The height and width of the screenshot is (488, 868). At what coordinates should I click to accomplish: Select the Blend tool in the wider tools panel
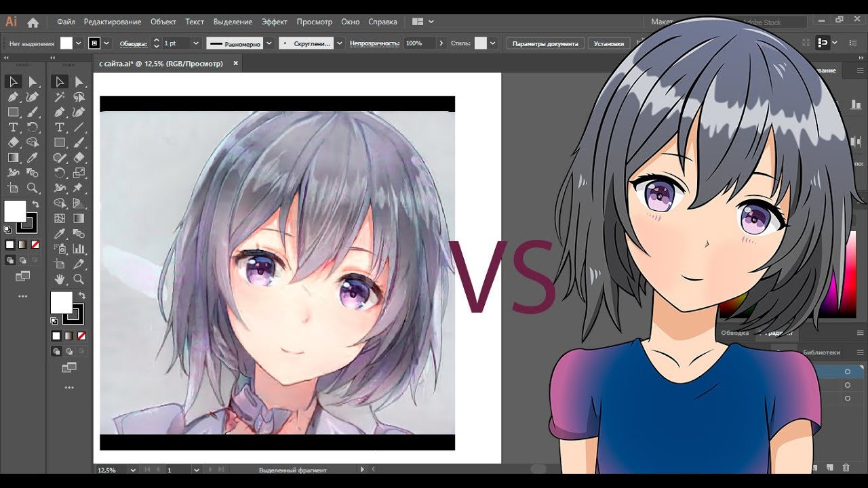[79, 234]
